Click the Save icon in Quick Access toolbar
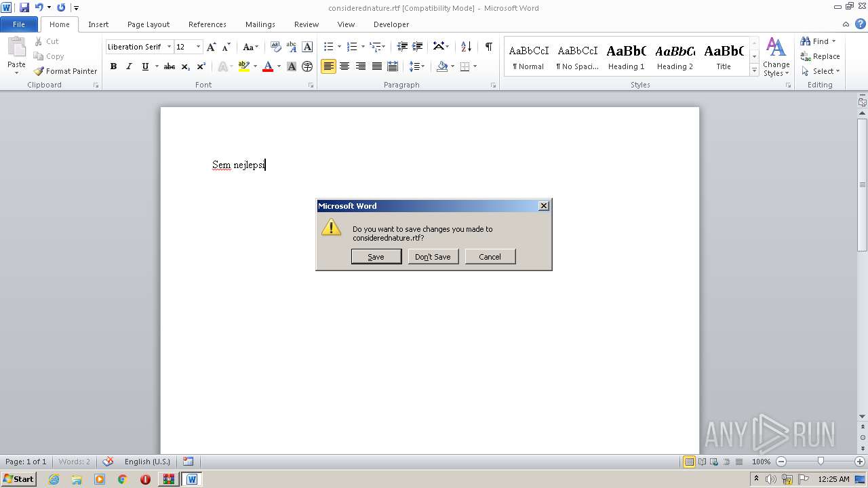Screen dimensions: 868x488 (24, 7)
